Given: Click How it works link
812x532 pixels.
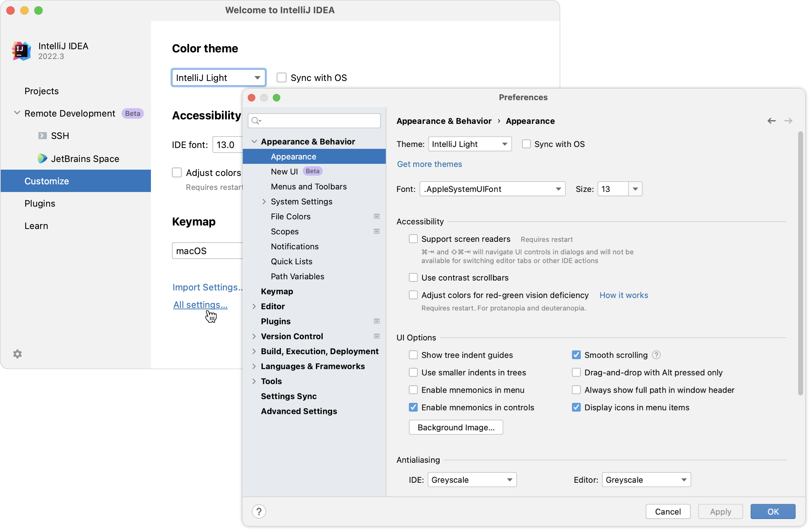Looking at the screenshot, I should (x=624, y=295).
